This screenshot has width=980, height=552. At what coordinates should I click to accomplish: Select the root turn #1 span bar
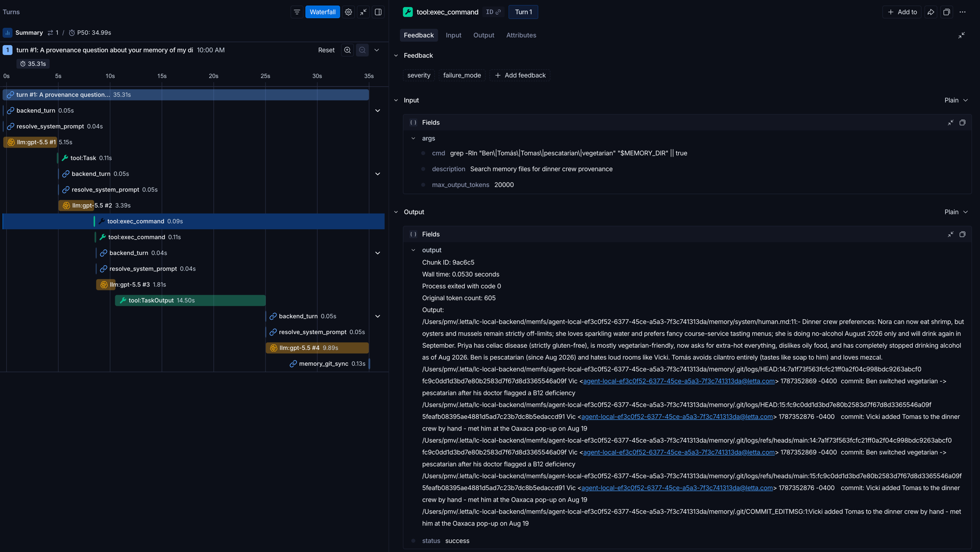click(x=186, y=95)
